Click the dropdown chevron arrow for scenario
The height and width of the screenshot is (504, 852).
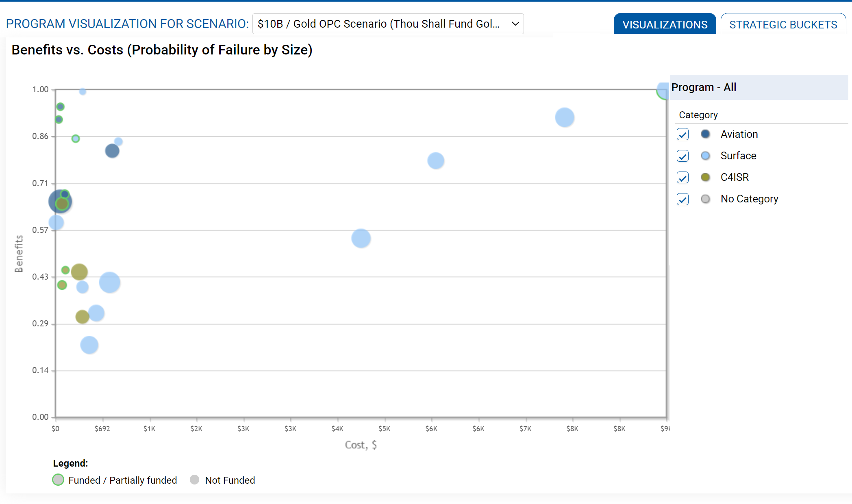coord(515,24)
